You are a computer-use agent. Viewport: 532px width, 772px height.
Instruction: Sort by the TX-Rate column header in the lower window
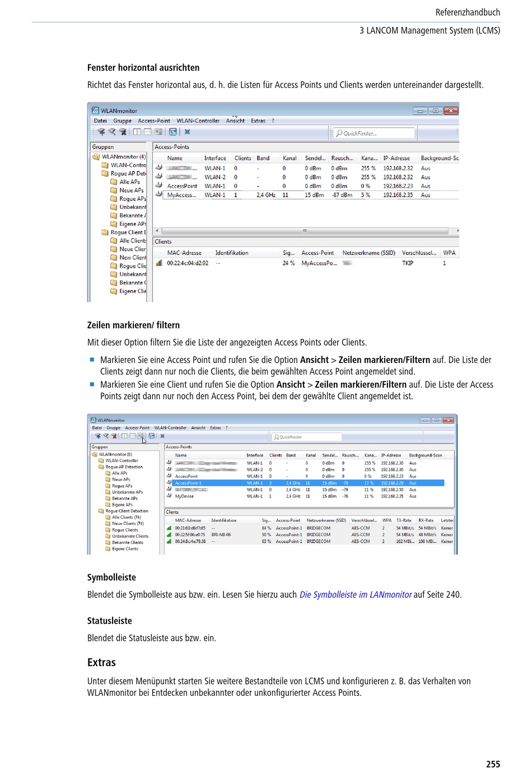(404, 520)
